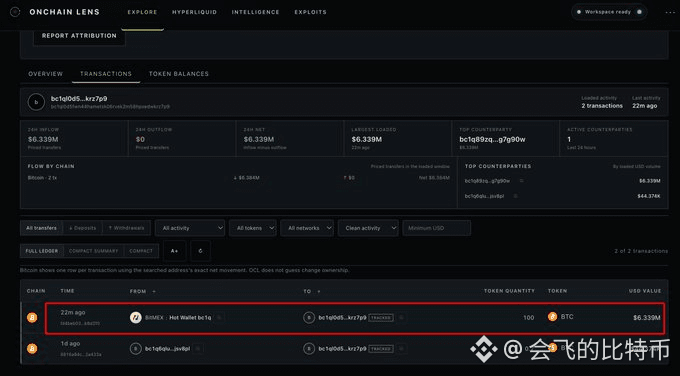Select the Deposits filter

point(82,228)
